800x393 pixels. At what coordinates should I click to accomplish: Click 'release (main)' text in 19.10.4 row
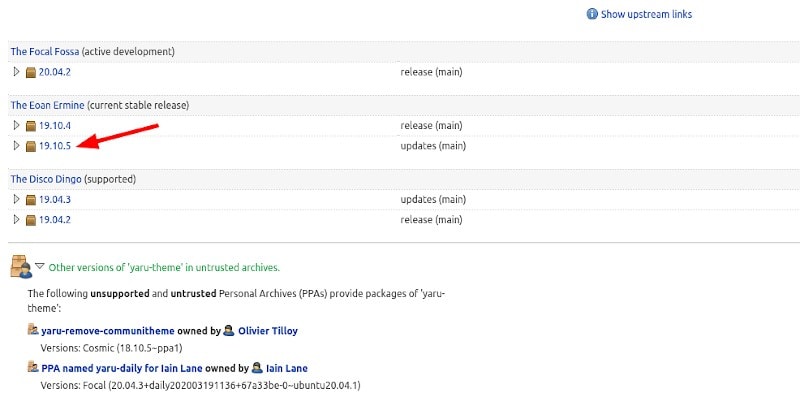coord(431,126)
